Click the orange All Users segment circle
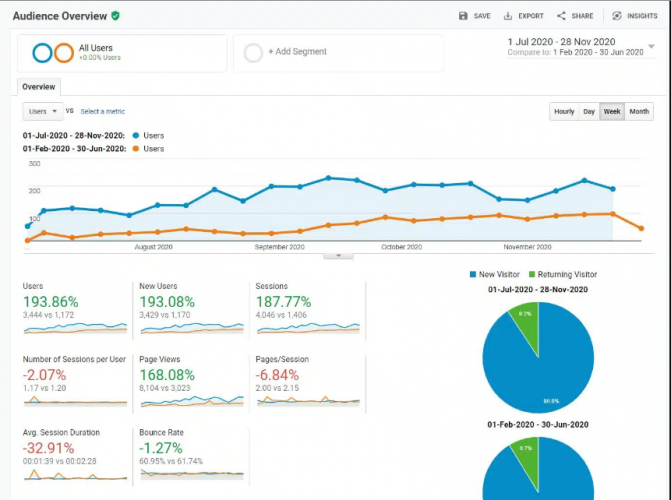This screenshot has height=500, width=671. (x=64, y=53)
